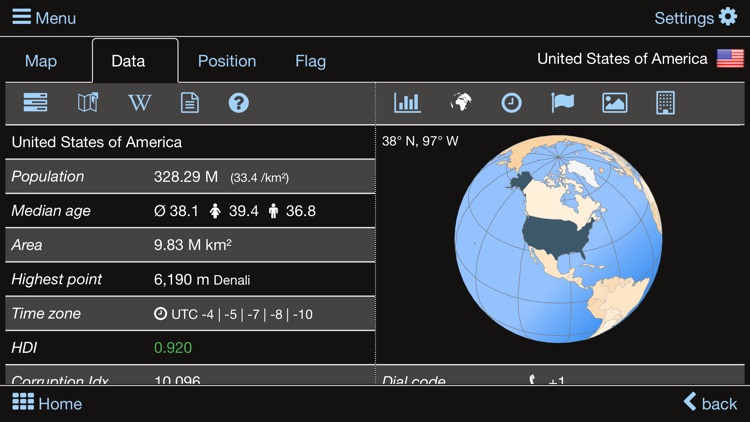Tap the Home button label
Viewport: 750px width, 422px height.
tap(60, 404)
